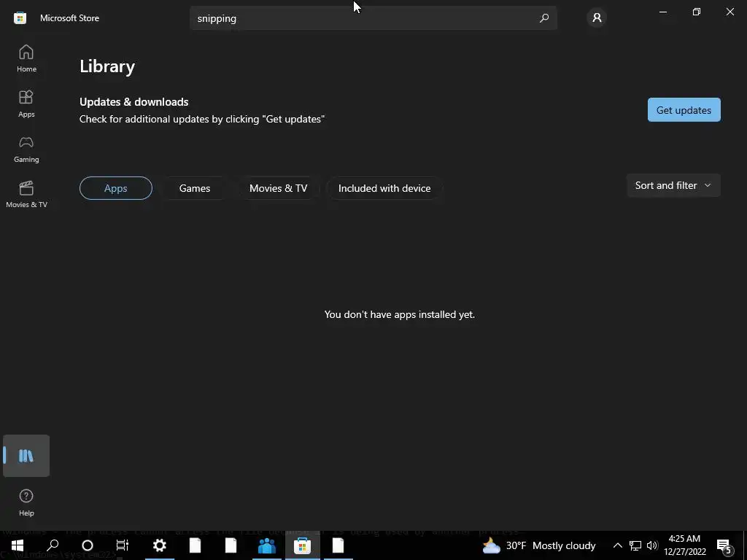Open the Windows Start menu
Image resolution: width=747 pixels, height=560 pixels.
click(18, 545)
